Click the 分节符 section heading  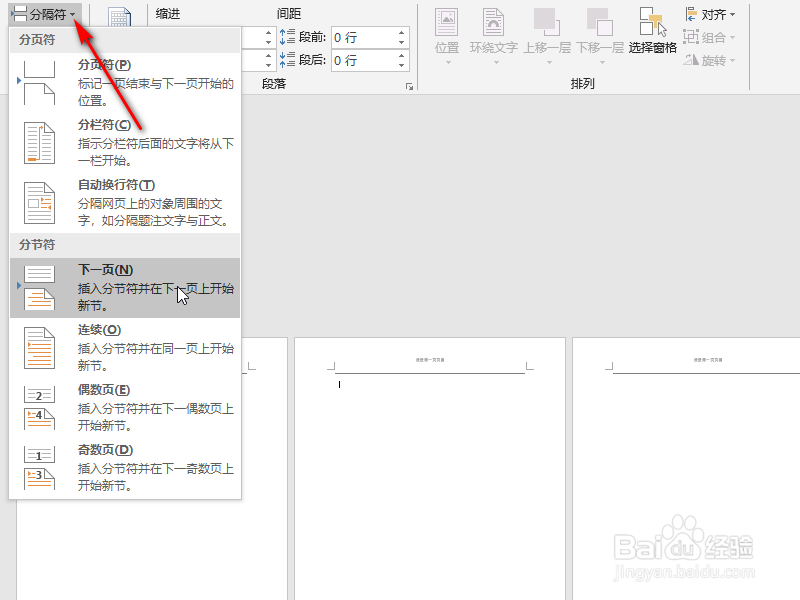[37, 245]
